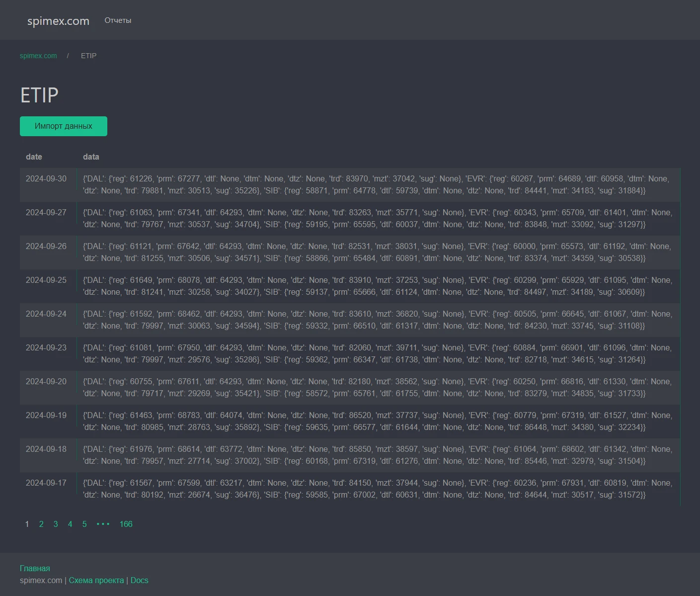Viewport: 700px width, 596px height.
Task: Navigate to page 3 in pagination
Action: [x=56, y=524]
